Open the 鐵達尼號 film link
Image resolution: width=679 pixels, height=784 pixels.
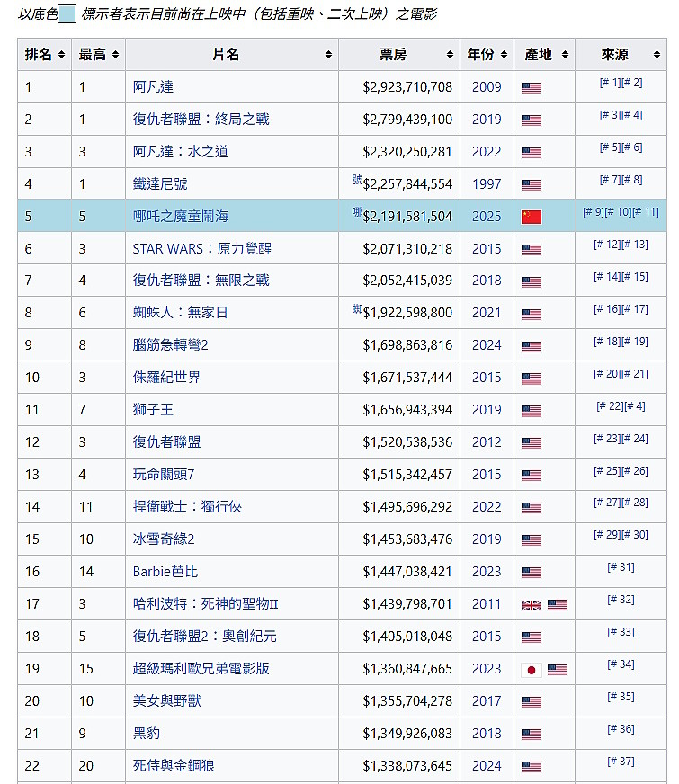point(160,184)
